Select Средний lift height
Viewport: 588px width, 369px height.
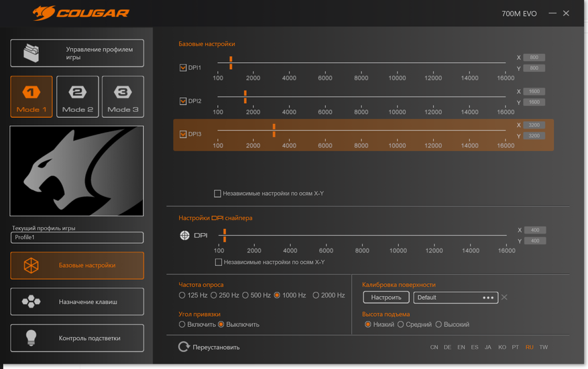point(400,324)
